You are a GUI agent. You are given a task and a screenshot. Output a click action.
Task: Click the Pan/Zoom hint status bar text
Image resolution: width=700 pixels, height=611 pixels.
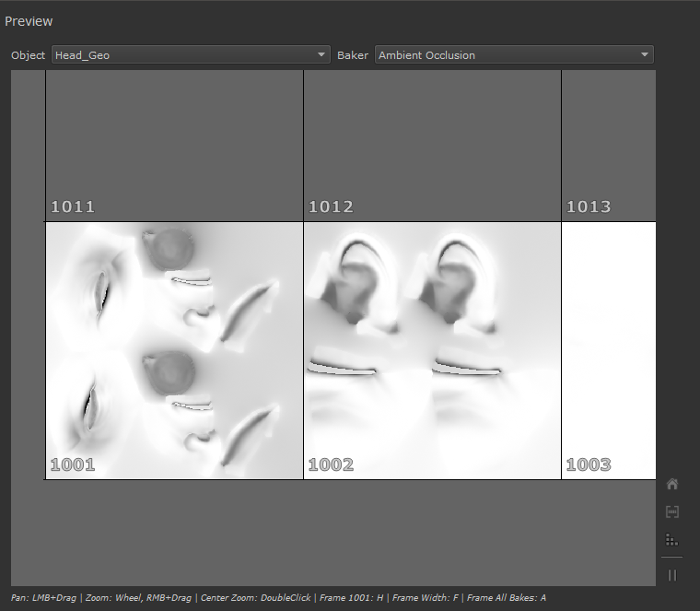point(276,598)
